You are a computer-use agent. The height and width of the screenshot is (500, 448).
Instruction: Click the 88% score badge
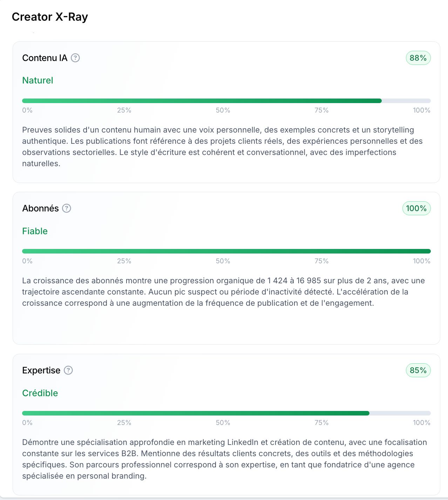coord(418,58)
